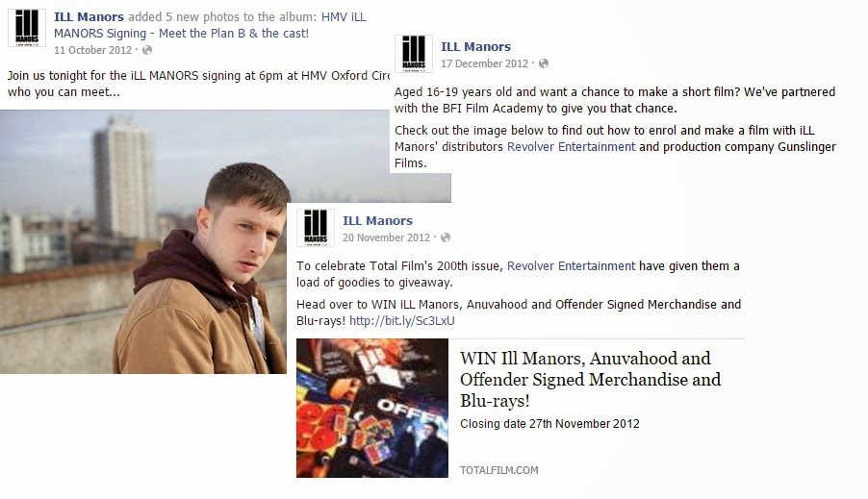The height and width of the screenshot is (499, 868).
Task: Click the public globe icon beside 20 November 2012
Action: (446, 237)
